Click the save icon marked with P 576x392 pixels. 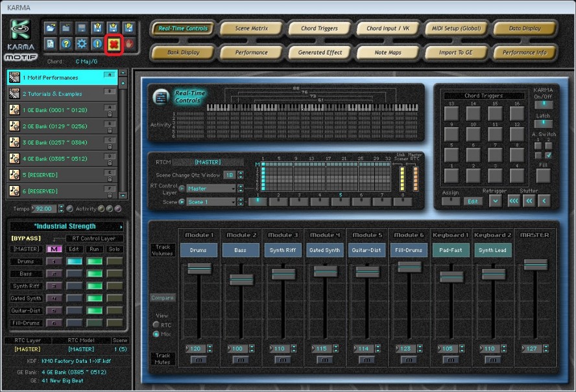coord(128,27)
